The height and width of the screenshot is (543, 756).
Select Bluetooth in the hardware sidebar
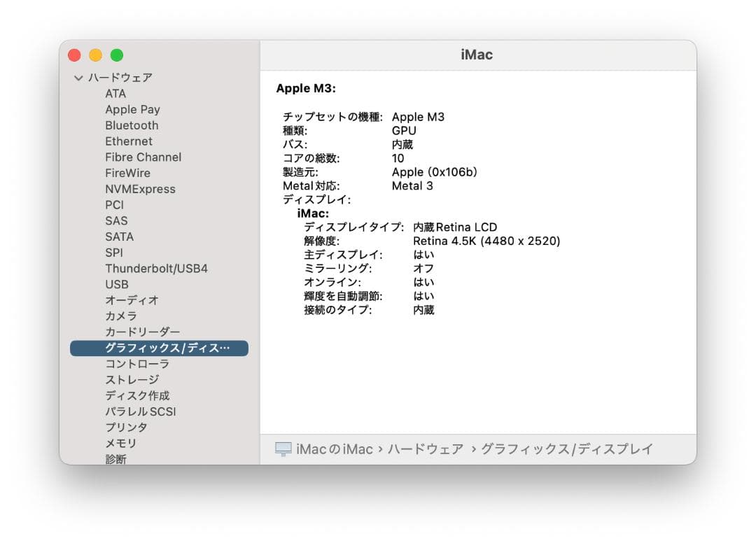coord(132,125)
